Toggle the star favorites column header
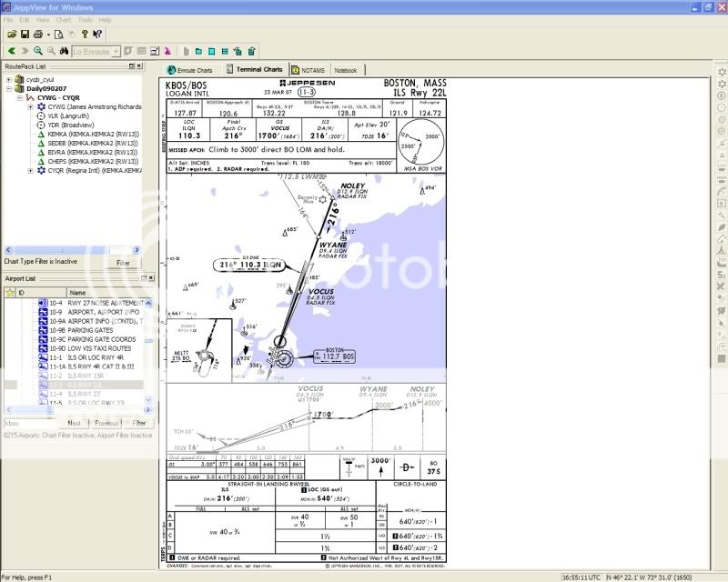The width and height of the screenshot is (728, 582). click(10, 293)
